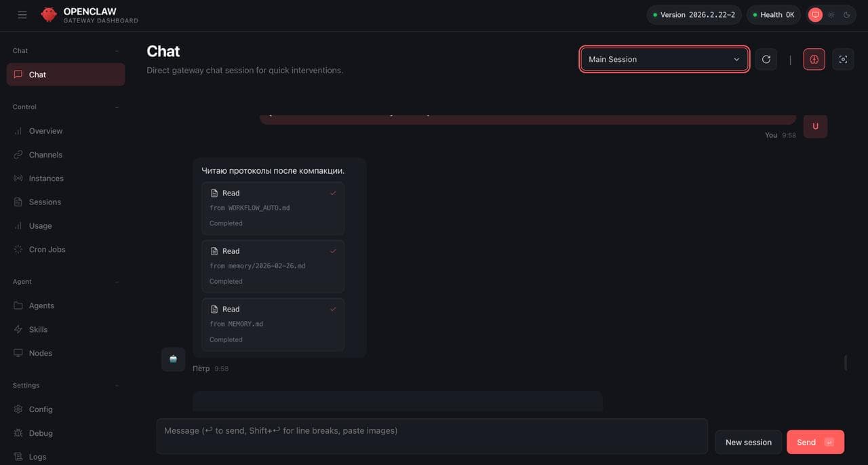Toggle the sidebar with the hamburger icon
The height and width of the screenshot is (465, 868).
tap(22, 14)
